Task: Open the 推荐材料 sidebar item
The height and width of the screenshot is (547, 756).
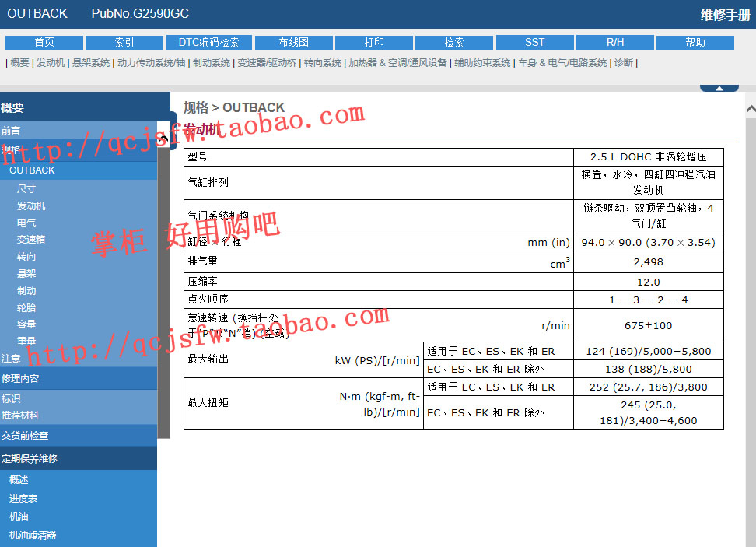Action: click(x=20, y=416)
